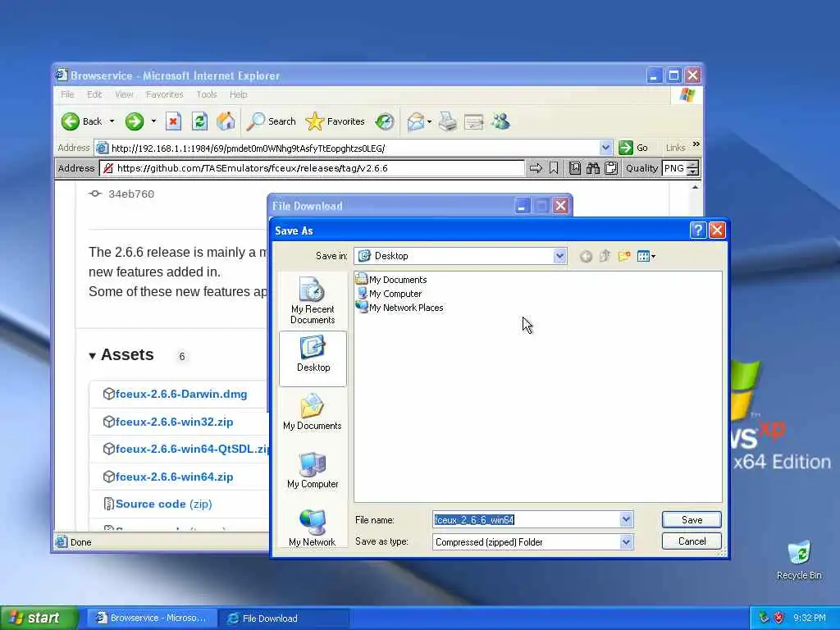Click the Browservice go arrow icon
The width and height of the screenshot is (840, 630).
[535, 168]
